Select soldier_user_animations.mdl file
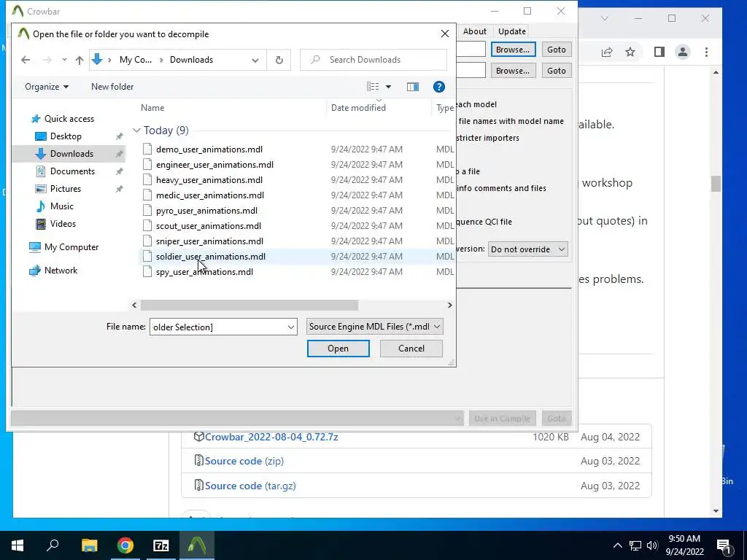 click(211, 256)
